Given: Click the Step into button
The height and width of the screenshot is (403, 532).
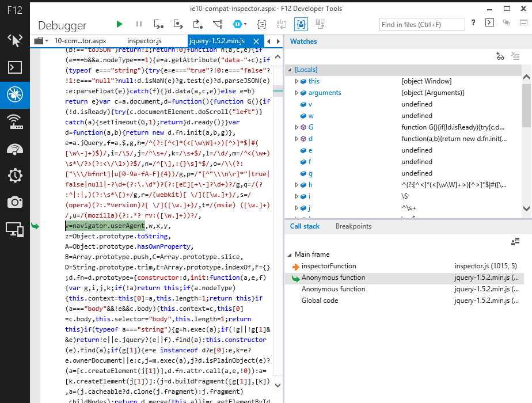Looking at the screenshot, I should [x=158, y=24].
